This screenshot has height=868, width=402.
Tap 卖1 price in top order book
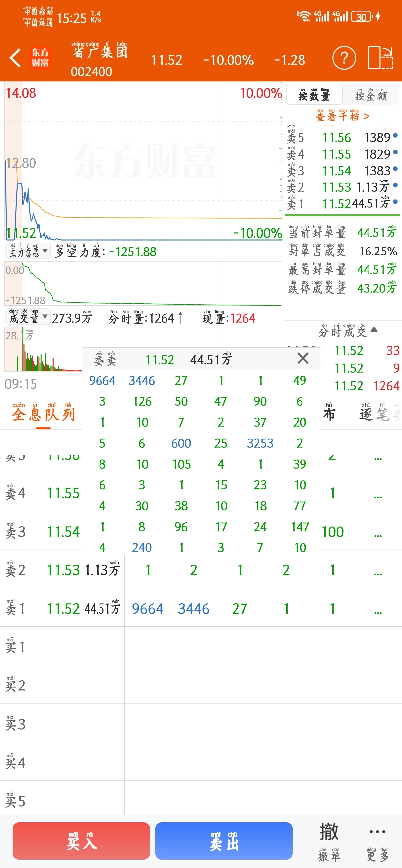(337, 204)
